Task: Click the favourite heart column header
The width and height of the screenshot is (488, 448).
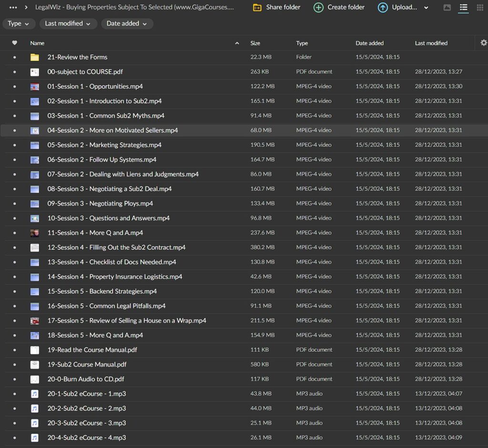Action: point(14,43)
